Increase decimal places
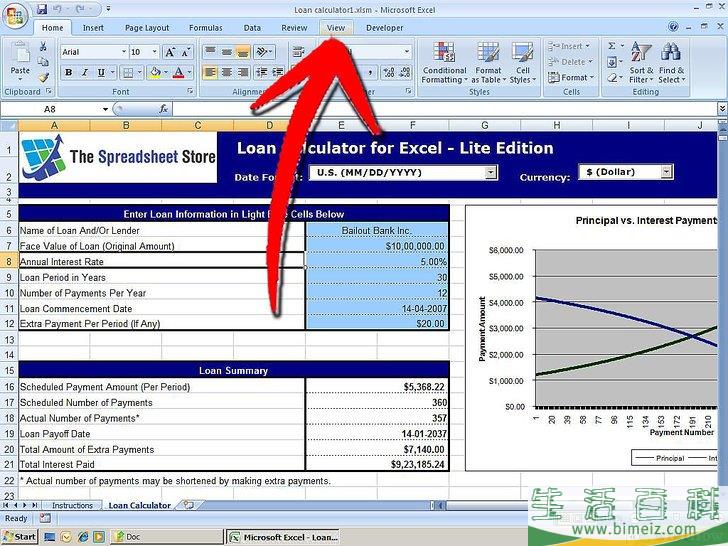 pos(390,72)
